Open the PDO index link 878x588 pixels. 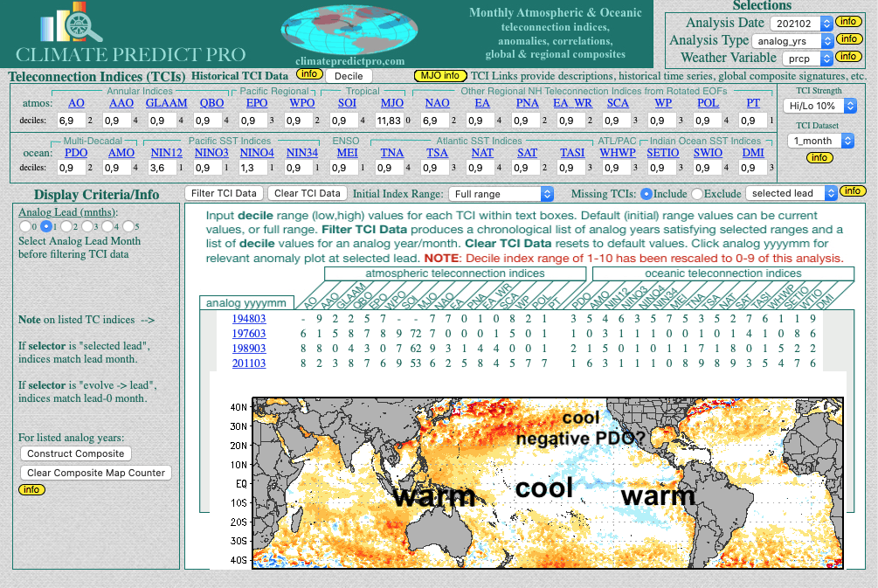(76, 153)
